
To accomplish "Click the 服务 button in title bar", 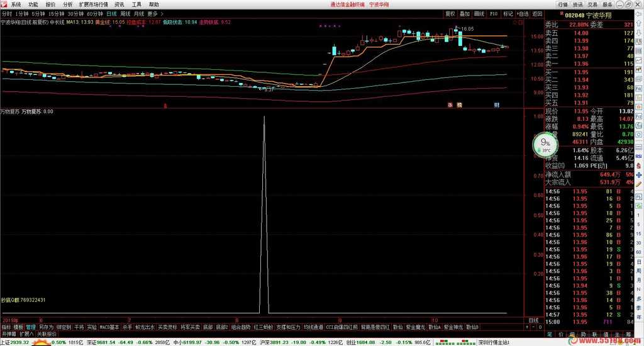I will tap(608, 4).
